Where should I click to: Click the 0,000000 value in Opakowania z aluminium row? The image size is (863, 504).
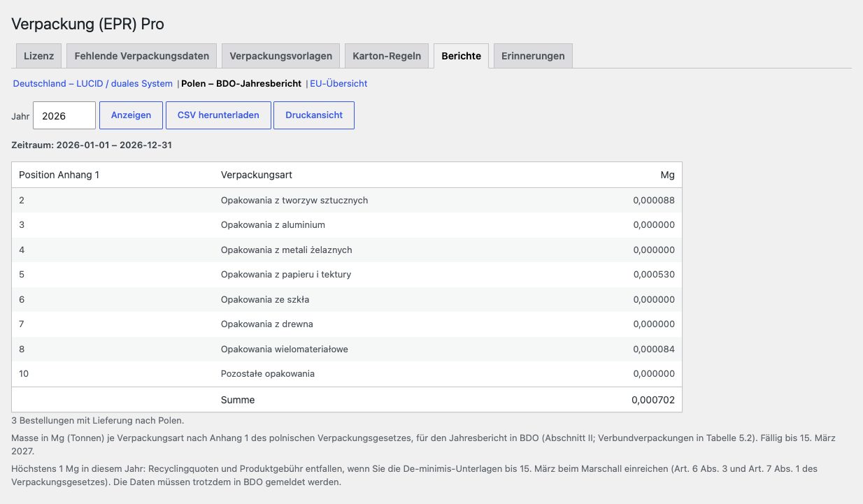point(654,225)
